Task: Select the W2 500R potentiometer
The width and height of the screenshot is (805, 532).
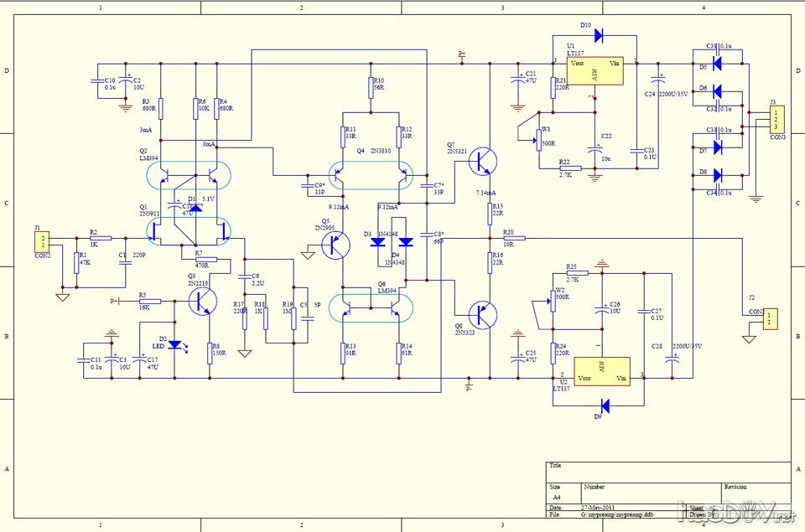Action: tap(552, 298)
